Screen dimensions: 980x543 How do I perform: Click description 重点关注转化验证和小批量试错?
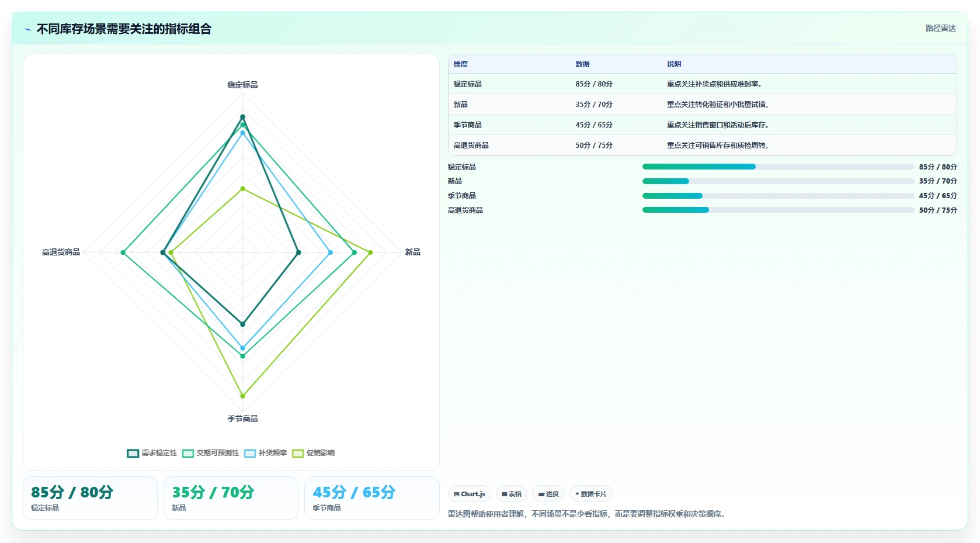pyautogui.click(x=718, y=105)
